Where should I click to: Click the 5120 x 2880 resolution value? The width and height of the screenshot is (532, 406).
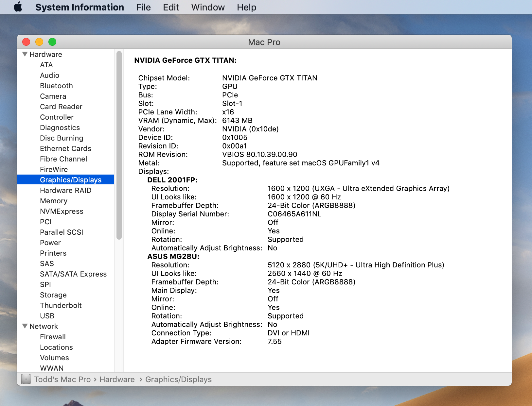coord(356,265)
